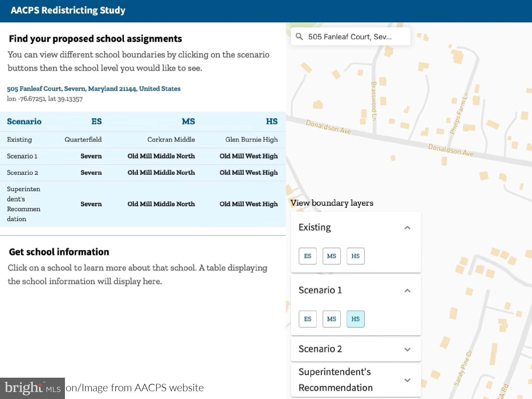This screenshot has height=399, width=532.
Task: Toggle Existing MS boundary layer
Action: pos(331,256)
